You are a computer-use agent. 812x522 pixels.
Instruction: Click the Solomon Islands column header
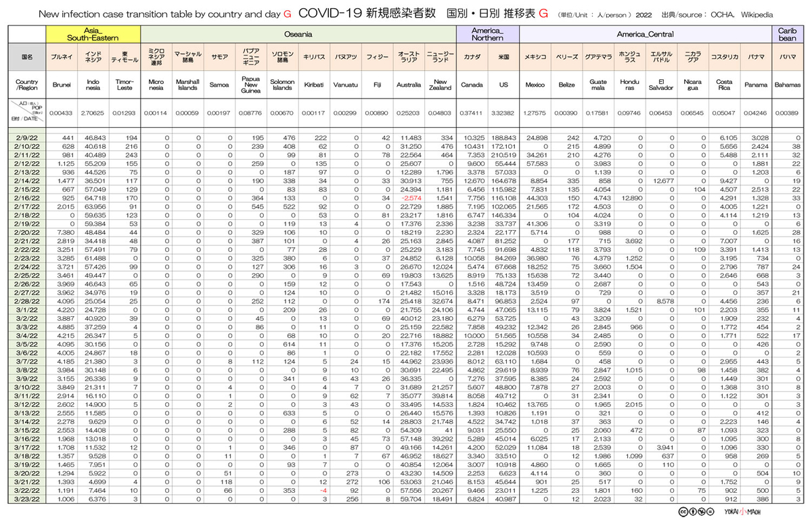point(282,85)
